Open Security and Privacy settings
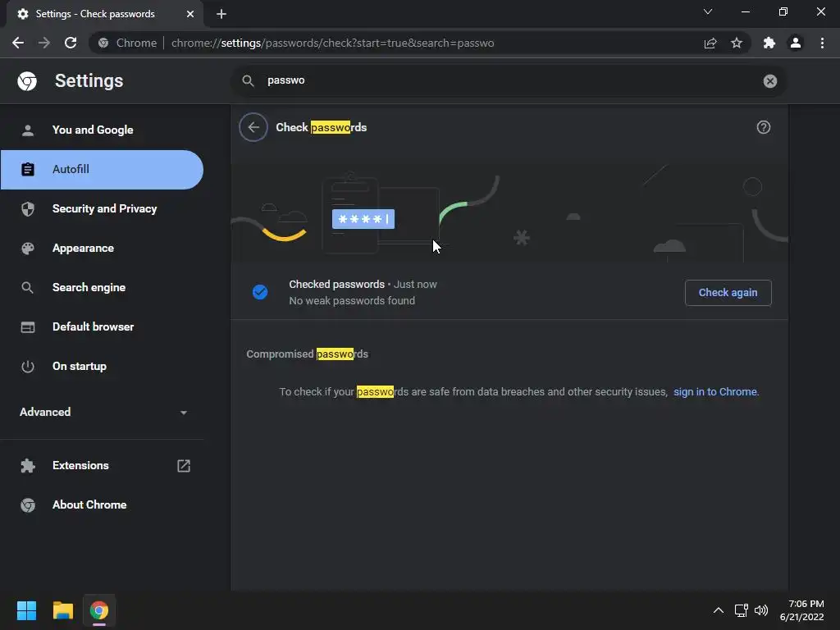The width and height of the screenshot is (840, 630). tap(102, 209)
